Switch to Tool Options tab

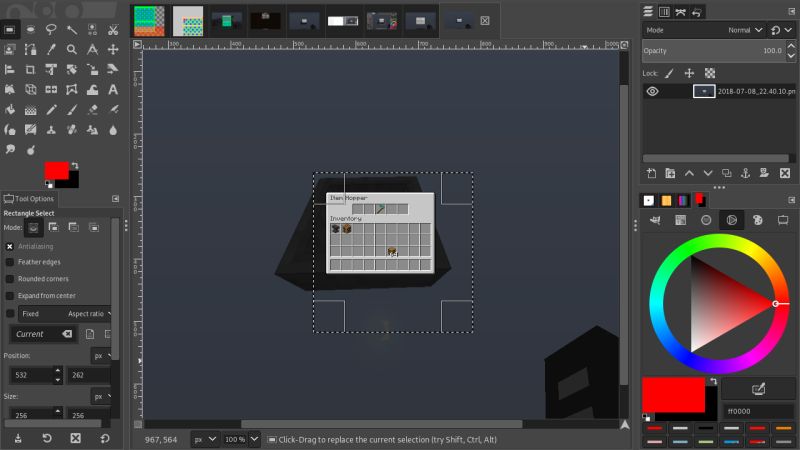pyautogui.click(x=29, y=198)
